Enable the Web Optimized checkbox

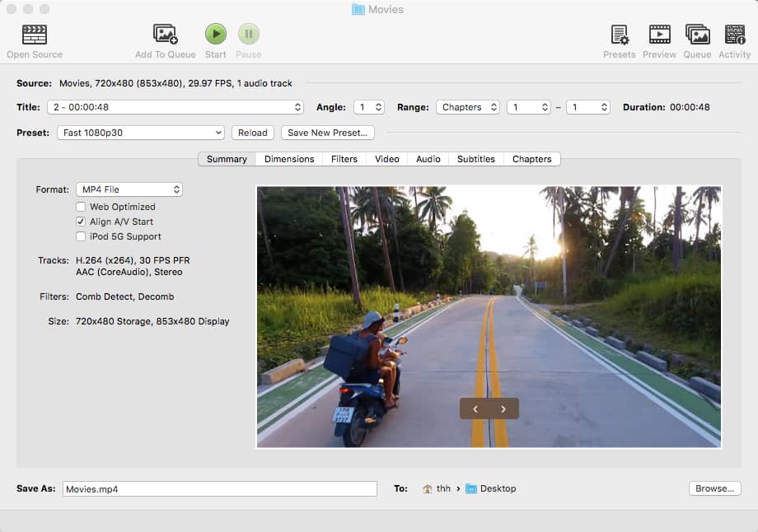[81, 207]
